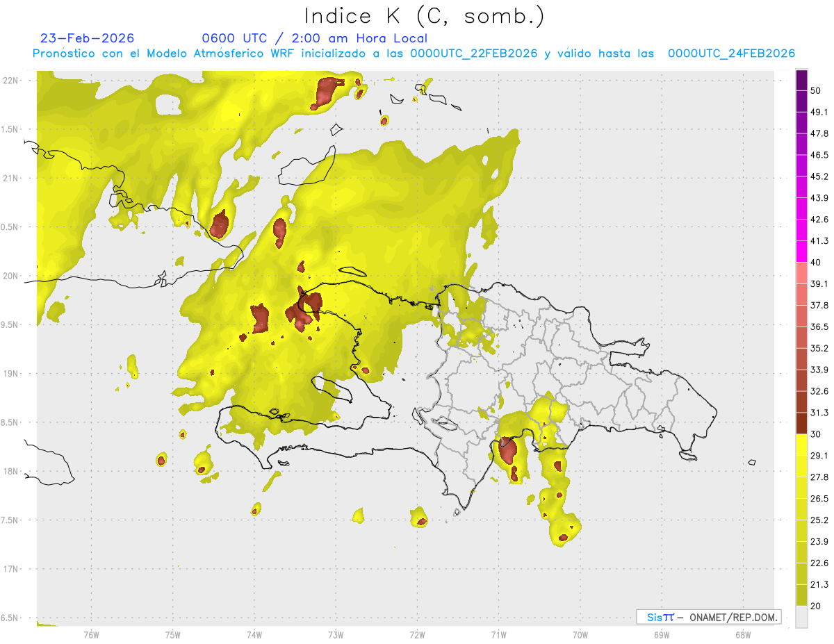Screen dimensions: 834x644
Task: Click the colorbar value "32.6"
Action: [x=819, y=391]
